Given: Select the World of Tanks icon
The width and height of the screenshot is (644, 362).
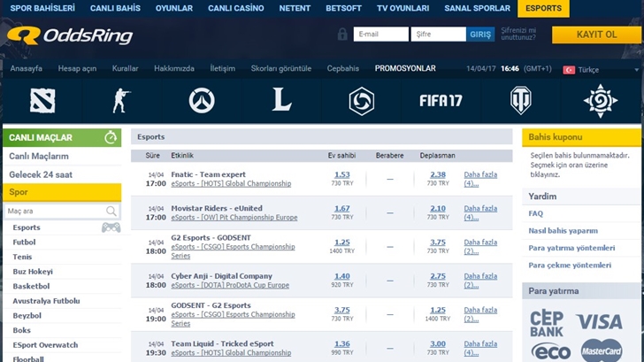Looking at the screenshot, I should point(520,101).
